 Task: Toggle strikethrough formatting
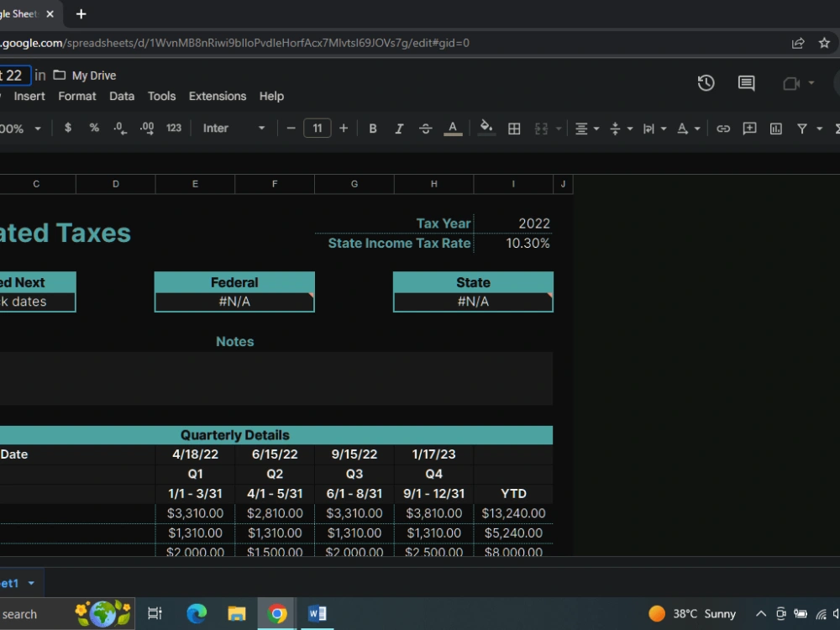click(x=426, y=129)
